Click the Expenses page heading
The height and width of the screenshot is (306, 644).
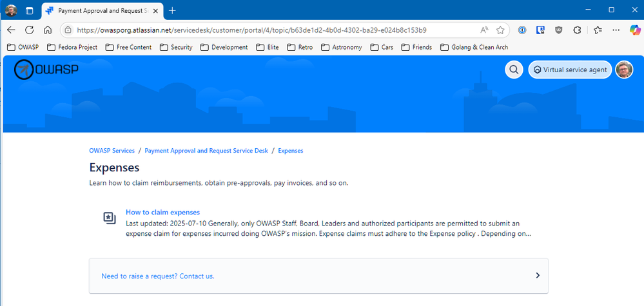click(114, 167)
